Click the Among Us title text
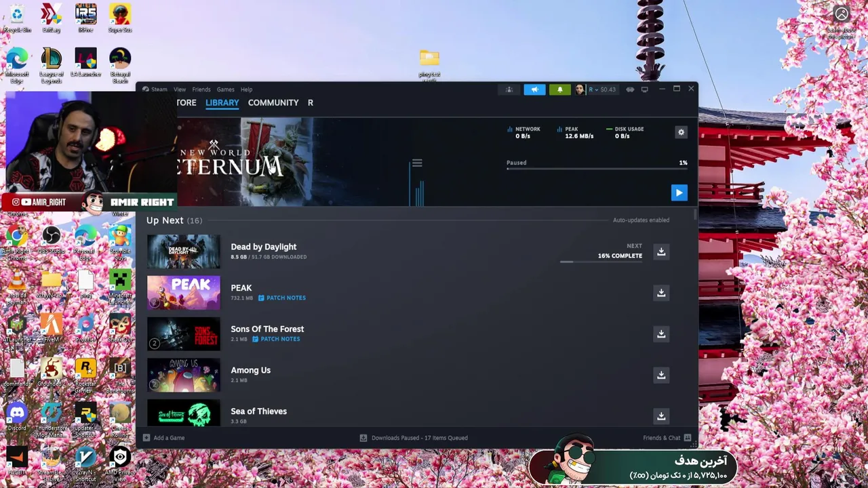 [250, 370]
